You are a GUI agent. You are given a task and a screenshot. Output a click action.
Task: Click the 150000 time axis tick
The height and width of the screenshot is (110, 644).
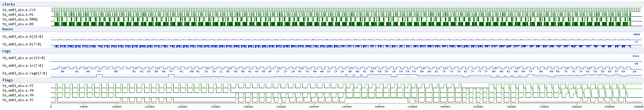click(x=149, y=107)
